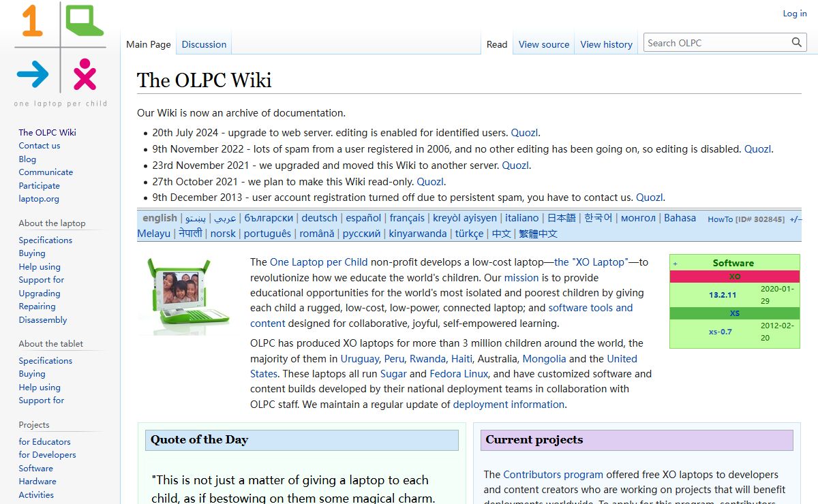Open the for Educators link
818x504 pixels.
[x=44, y=441]
